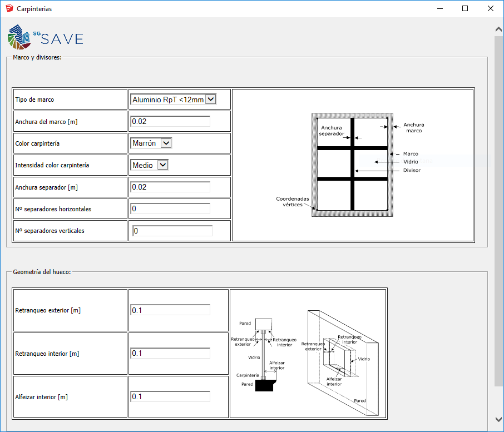Click the scrollbar up arrow
The width and height of the screenshot is (504, 432).
[498, 29]
